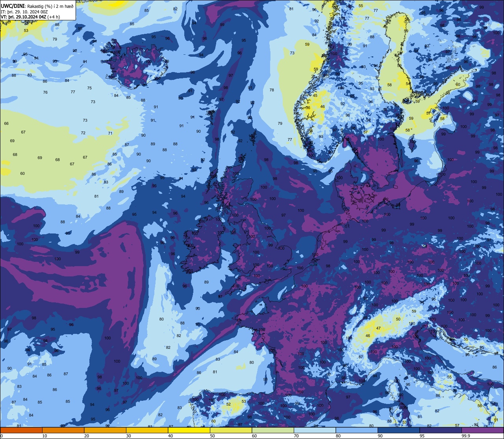
Task: Click the '75' value southwest of Iceland
Action: pyautogui.click(x=89, y=88)
